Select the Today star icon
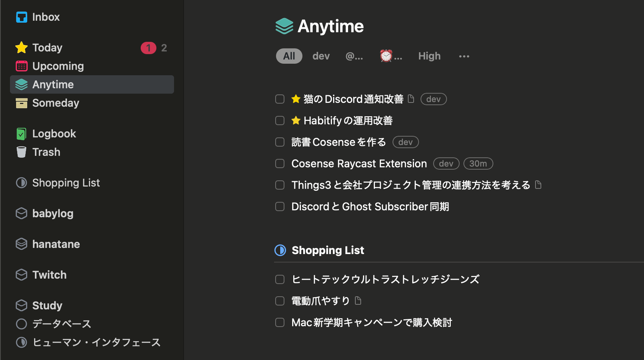 point(21,48)
